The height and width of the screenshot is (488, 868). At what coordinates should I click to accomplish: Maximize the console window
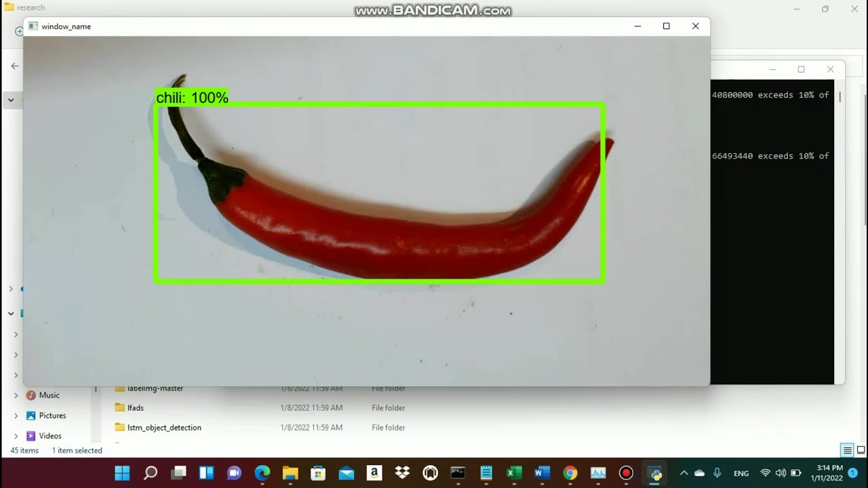[801, 69]
